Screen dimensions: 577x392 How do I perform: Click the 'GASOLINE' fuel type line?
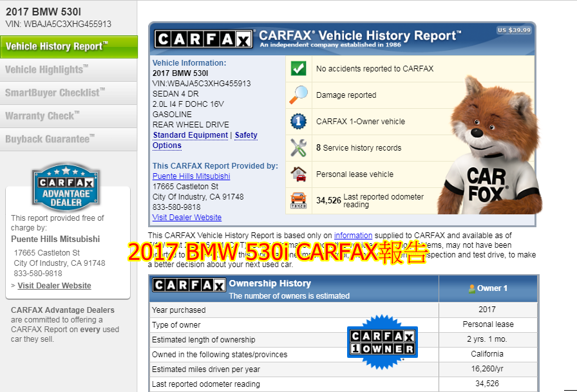pyautogui.click(x=172, y=115)
